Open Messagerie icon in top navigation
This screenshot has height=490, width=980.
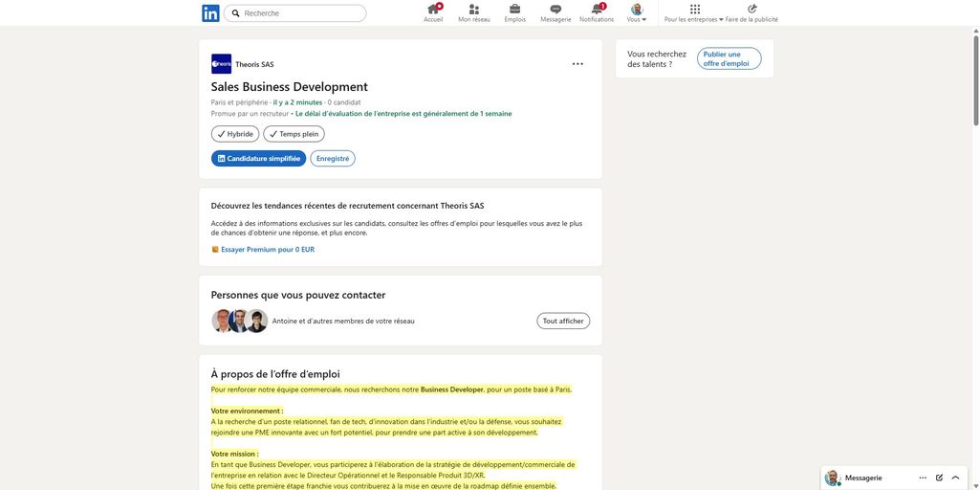point(555,9)
